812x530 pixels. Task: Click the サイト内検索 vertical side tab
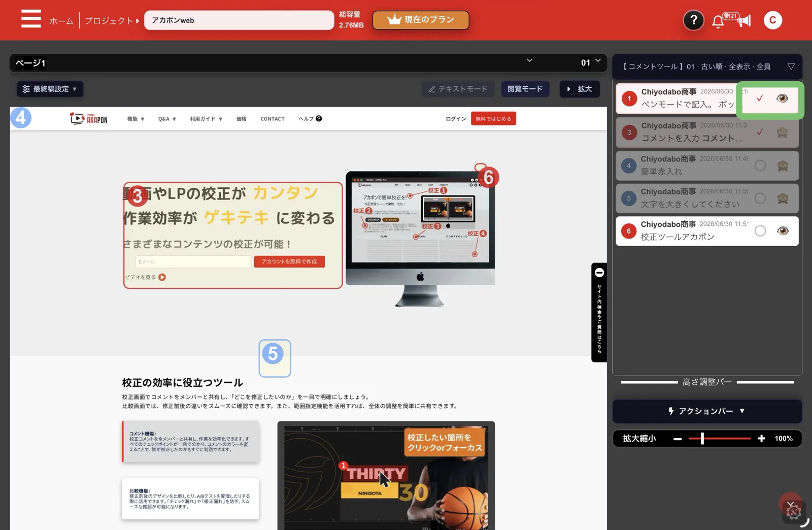(599, 313)
